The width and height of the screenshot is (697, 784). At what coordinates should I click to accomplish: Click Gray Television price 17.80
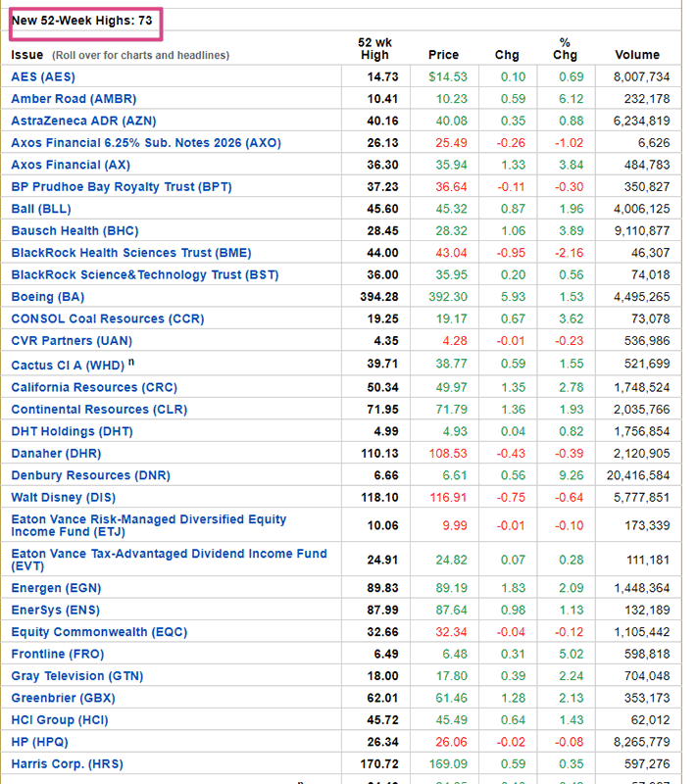click(452, 676)
